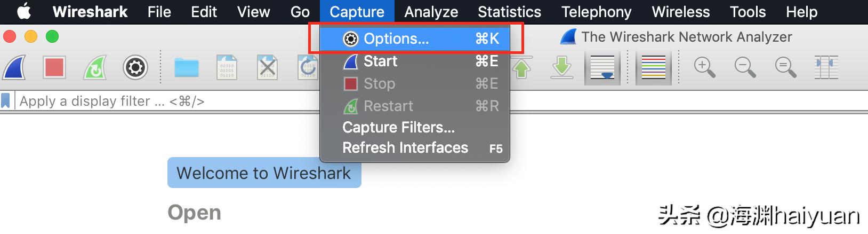Click the red stop capture toolbar icon
The height and width of the screenshot is (234, 868).
click(x=54, y=68)
